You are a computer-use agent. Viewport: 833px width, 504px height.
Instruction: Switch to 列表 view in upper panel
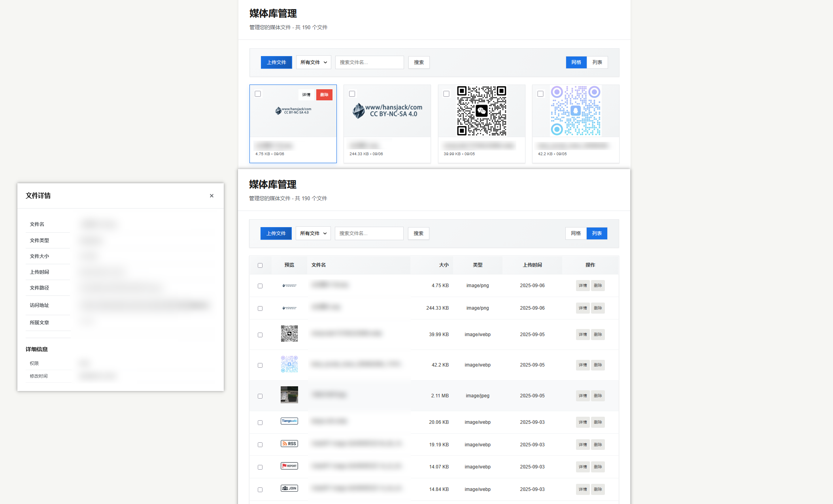597,62
